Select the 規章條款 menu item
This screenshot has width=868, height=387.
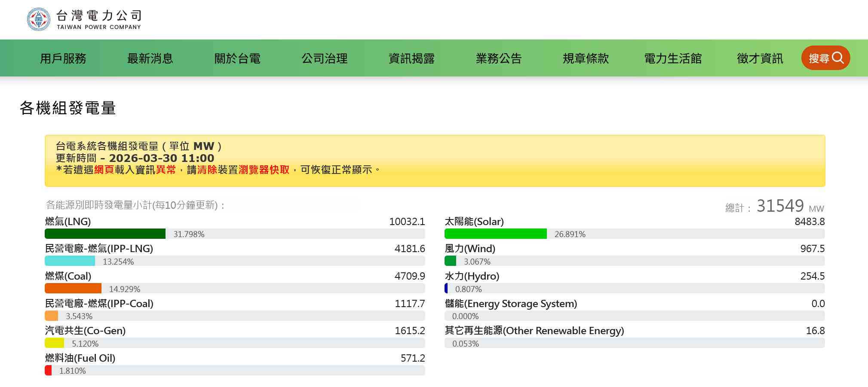pyautogui.click(x=586, y=58)
